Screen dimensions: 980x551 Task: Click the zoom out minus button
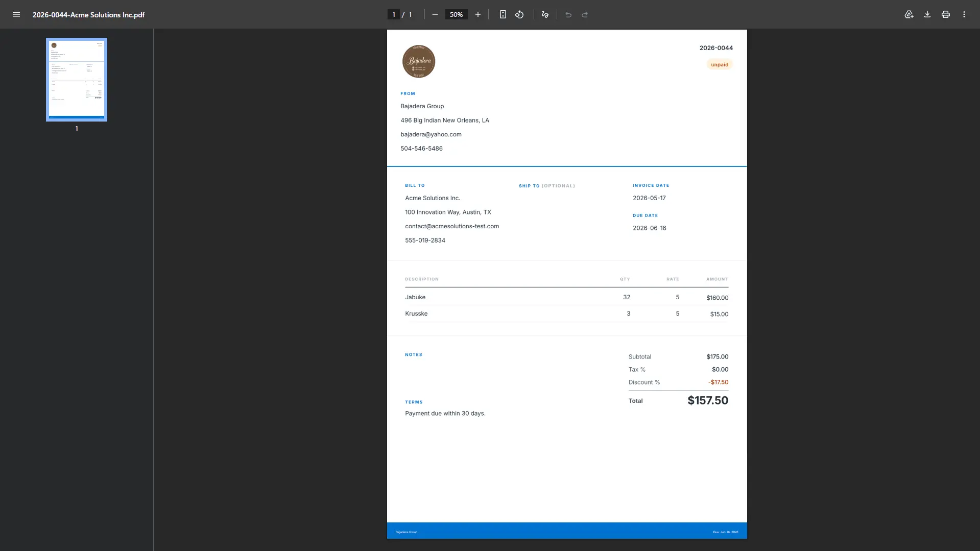435,14
